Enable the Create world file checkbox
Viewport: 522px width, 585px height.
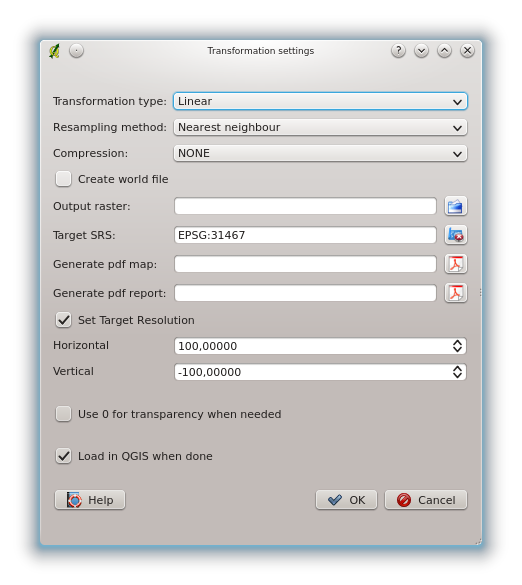pyautogui.click(x=63, y=179)
